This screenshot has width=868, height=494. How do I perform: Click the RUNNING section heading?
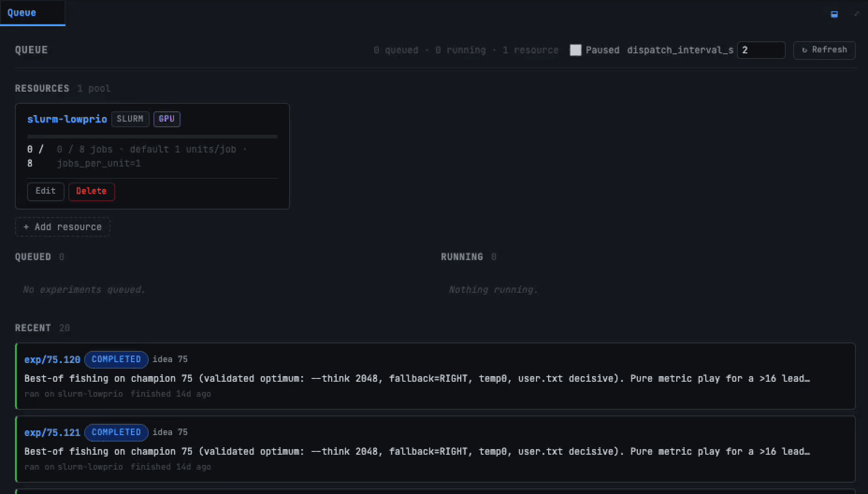click(x=462, y=257)
